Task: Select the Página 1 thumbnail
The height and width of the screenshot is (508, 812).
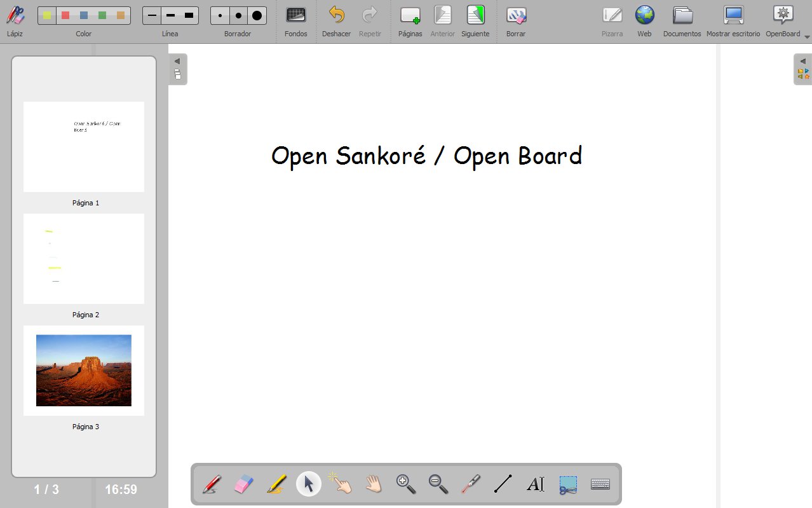Action: click(84, 147)
